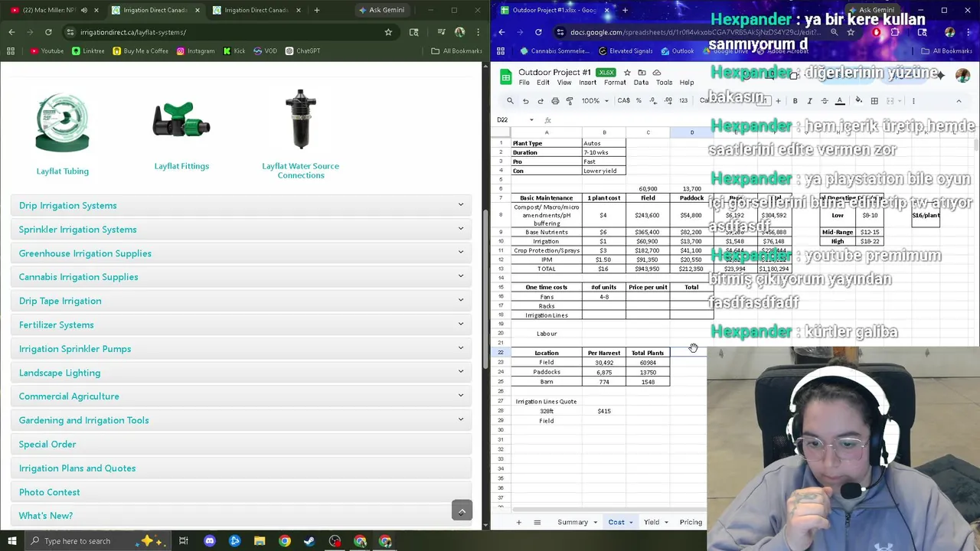Expand Landscape Lighting category

click(241, 373)
